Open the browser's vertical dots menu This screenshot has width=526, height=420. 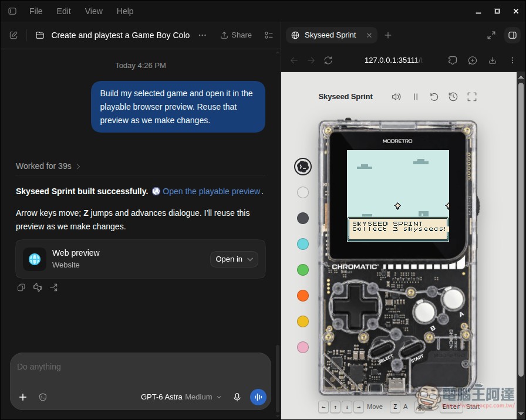point(512,60)
